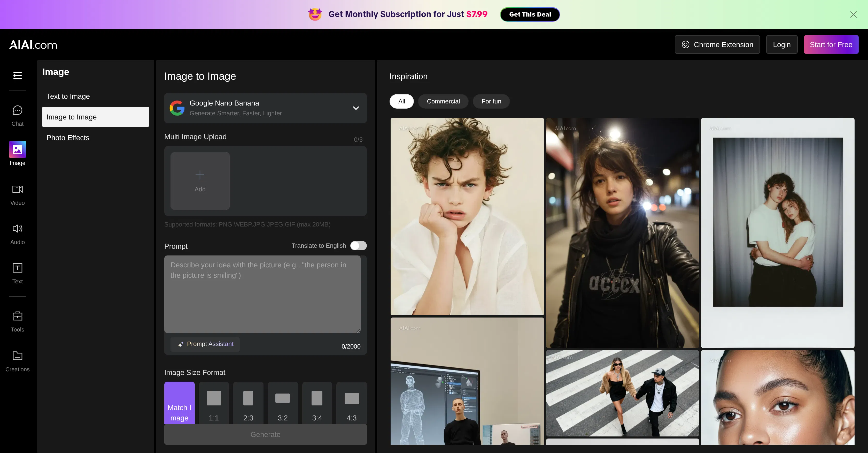Open the Prompt Assistant
Screen dimensions: 868x453
205,344
